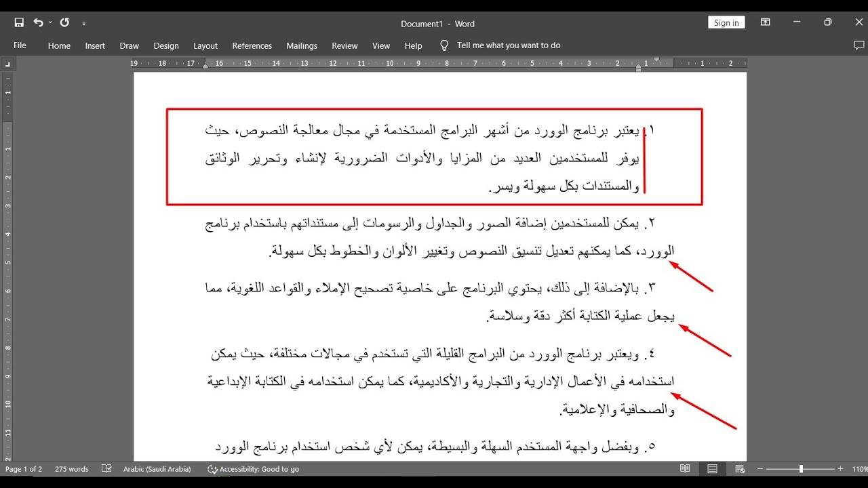
Task: Click the zoom in plus button
Action: click(x=841, y=469)
